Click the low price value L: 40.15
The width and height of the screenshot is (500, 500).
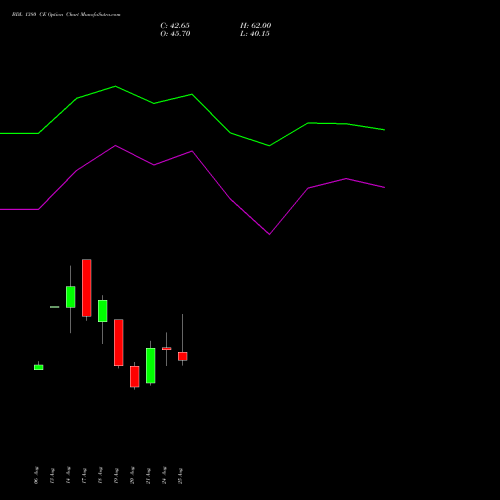pos(255,34)
